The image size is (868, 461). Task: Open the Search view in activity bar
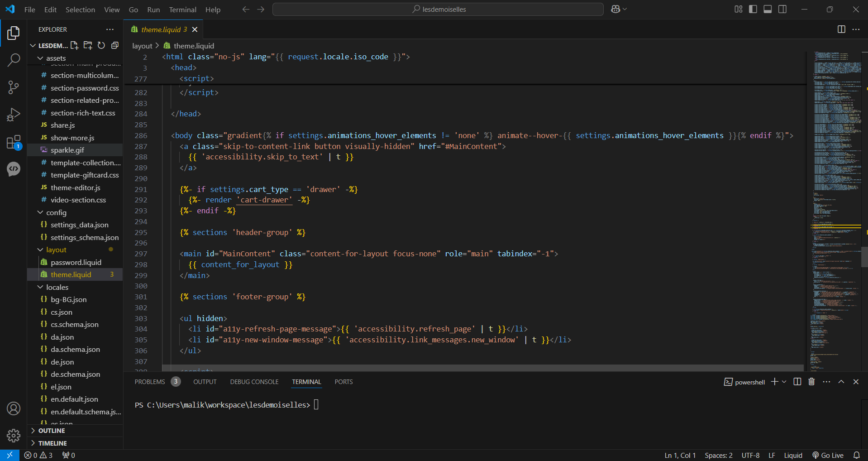point(14,60)
